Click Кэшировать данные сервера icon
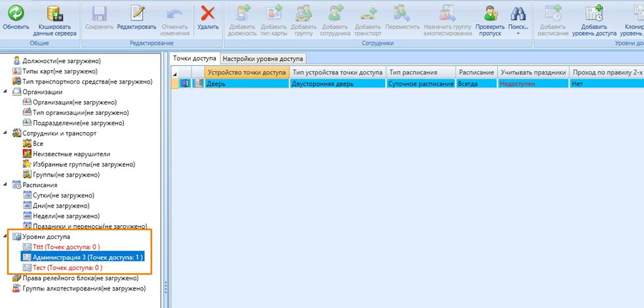Image resolution: width=644 pixels, height=308 pixels. click(x=54, y=12)
